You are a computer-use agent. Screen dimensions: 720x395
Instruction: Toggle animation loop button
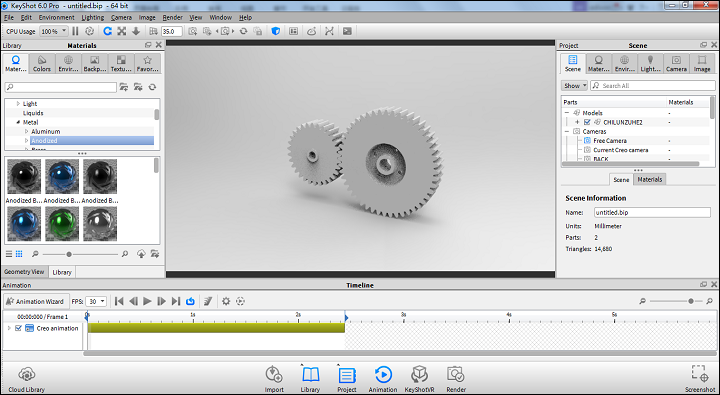(190, 301)
